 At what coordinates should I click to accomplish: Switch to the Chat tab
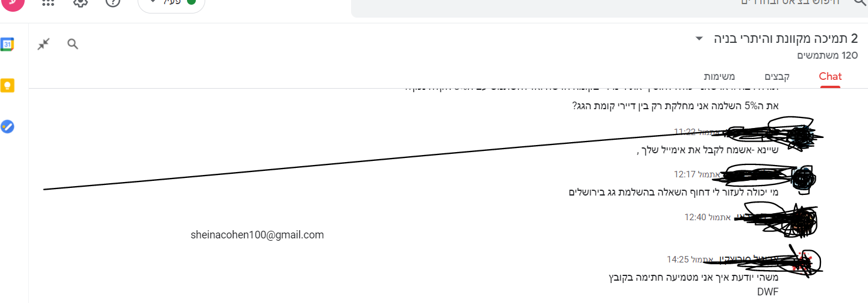[x=830, y=76]
